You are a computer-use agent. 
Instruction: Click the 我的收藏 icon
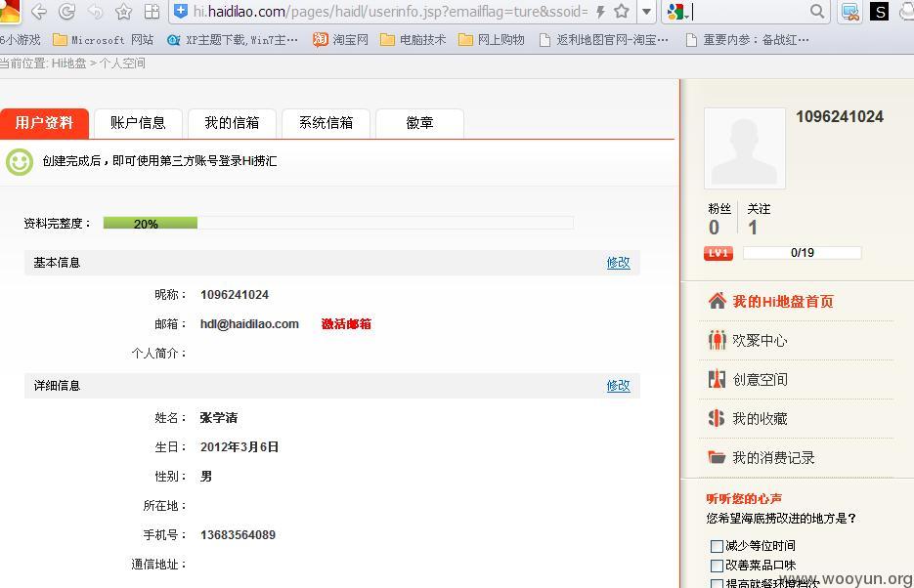point(717,418)
